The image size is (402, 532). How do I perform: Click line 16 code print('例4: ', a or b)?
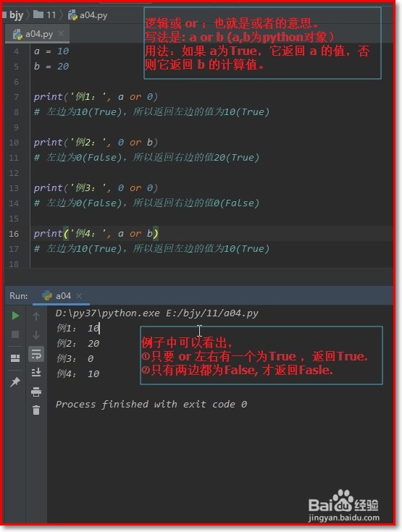point(96,233)
